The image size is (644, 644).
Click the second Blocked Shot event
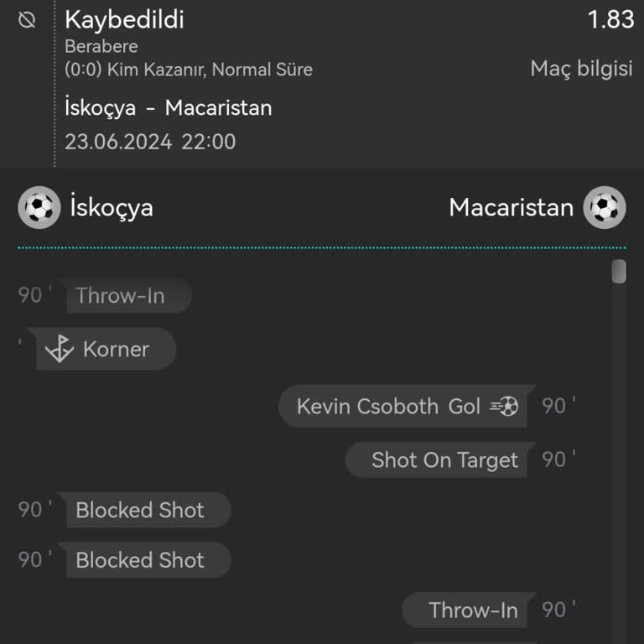click(x=140, y=560)
